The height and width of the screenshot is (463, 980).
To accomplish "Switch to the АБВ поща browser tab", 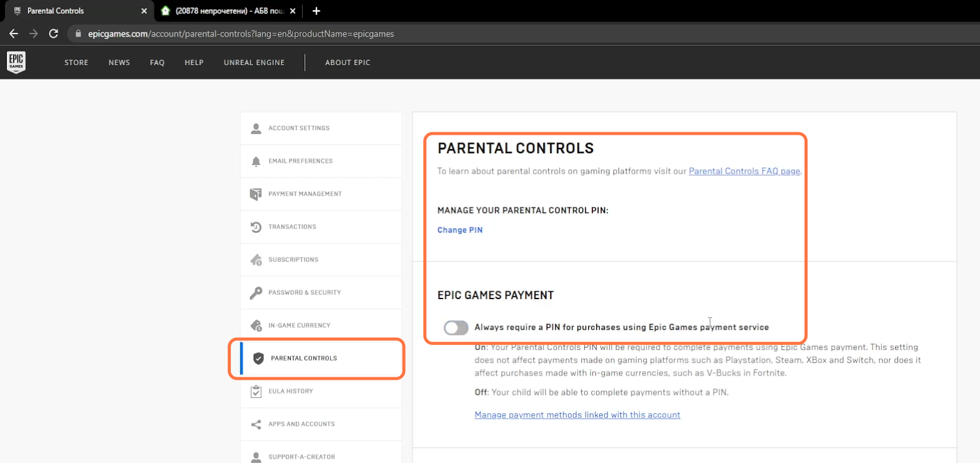I will point(228,11).
